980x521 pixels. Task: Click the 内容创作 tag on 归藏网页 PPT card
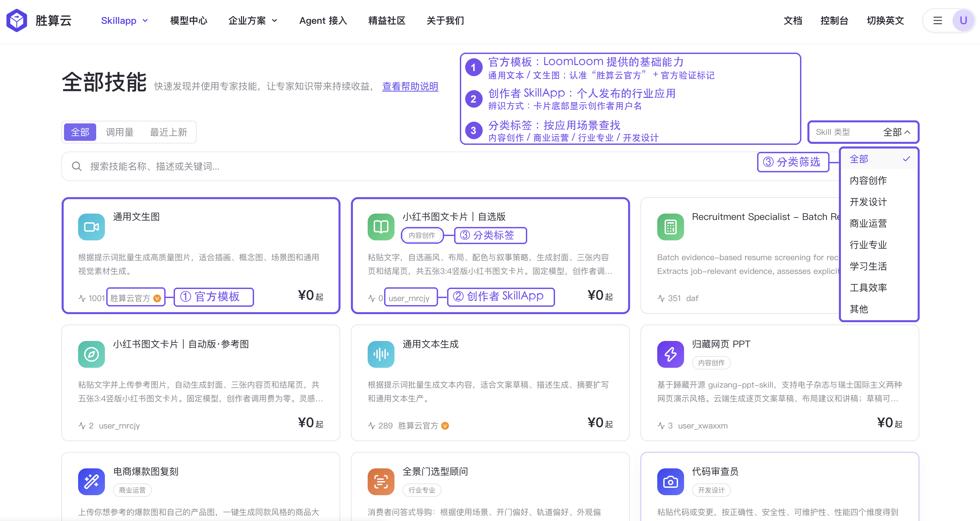711,363
